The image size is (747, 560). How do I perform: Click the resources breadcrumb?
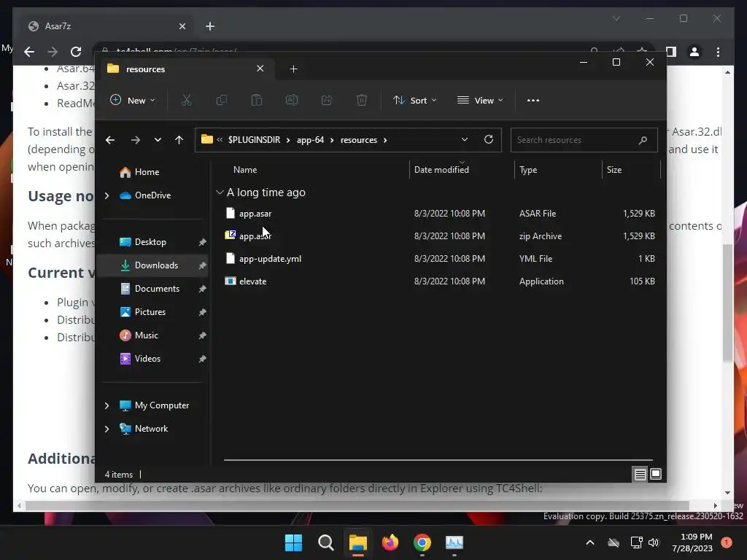point(359,140)
